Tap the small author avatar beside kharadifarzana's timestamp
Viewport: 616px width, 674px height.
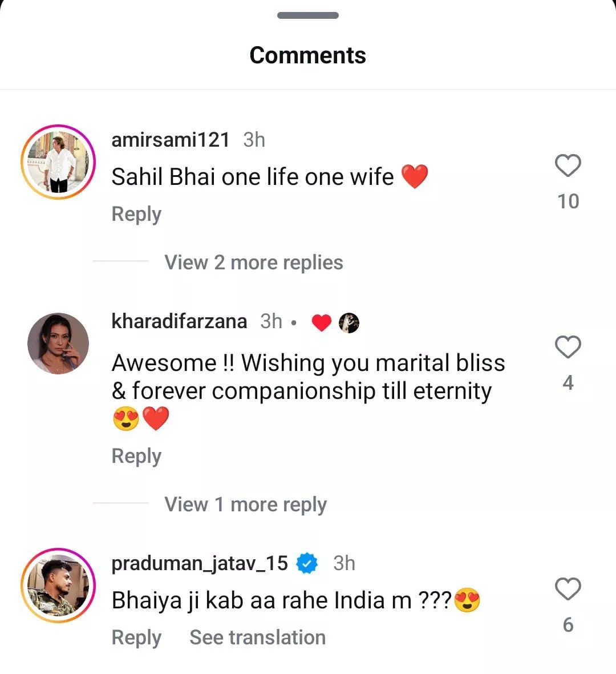[x=349, y=323]
